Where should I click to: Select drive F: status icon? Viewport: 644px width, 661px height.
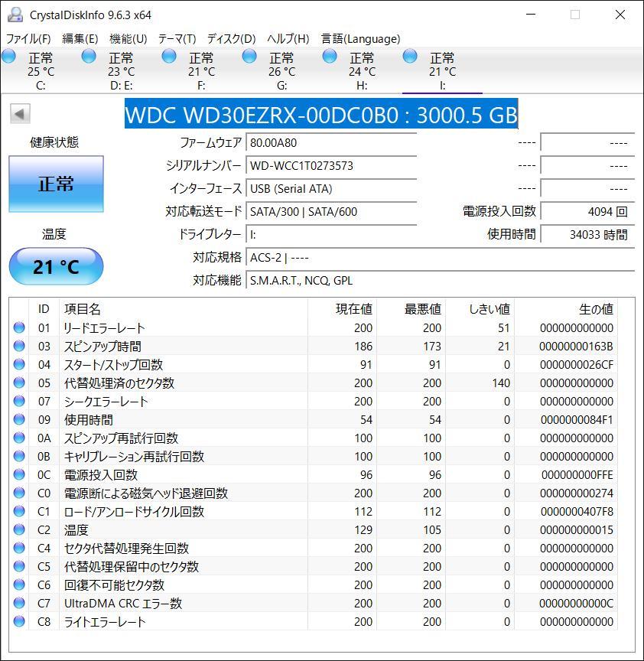(169, 56)
